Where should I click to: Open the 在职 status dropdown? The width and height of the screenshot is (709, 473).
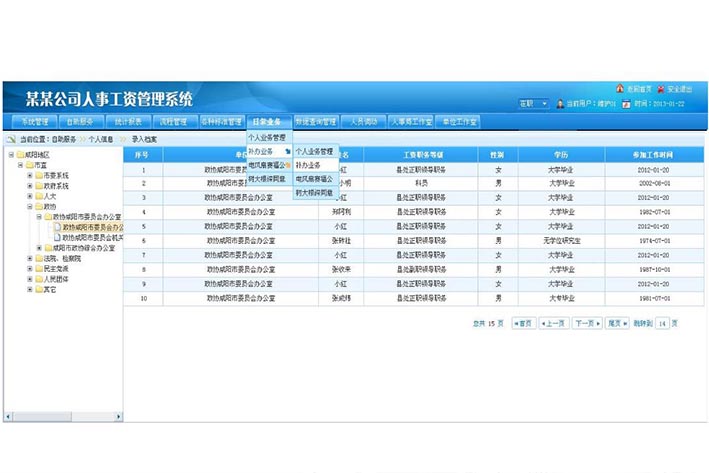(x=534, y=104)
